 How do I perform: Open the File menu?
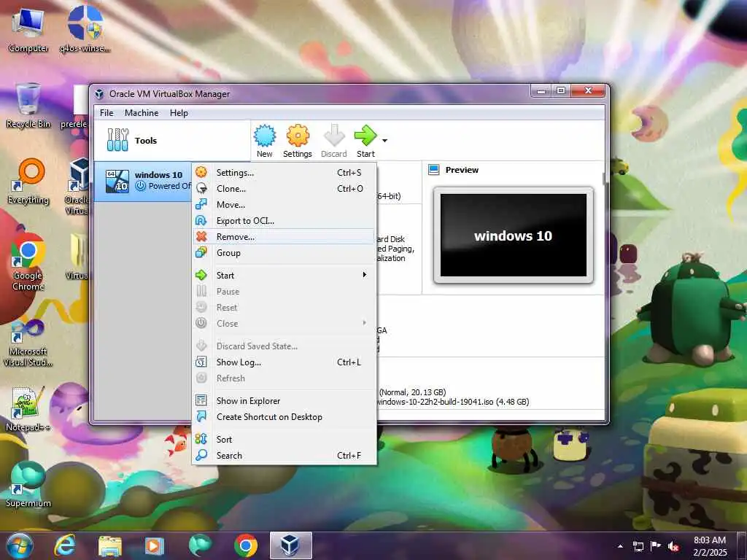pos(107,113)
